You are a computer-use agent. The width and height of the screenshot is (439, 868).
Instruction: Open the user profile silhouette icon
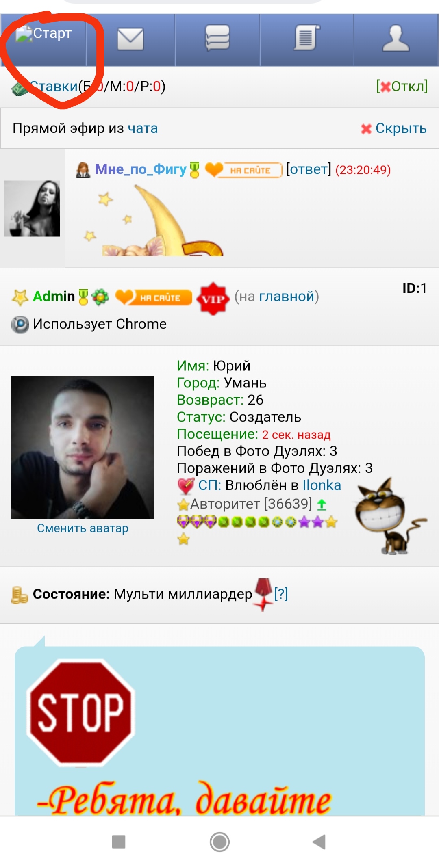396,38
